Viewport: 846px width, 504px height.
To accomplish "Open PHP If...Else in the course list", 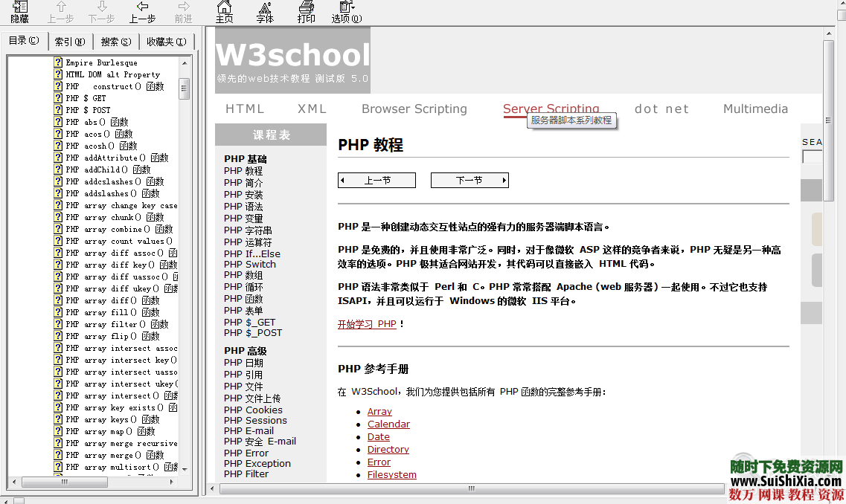I will click(252, 254).
